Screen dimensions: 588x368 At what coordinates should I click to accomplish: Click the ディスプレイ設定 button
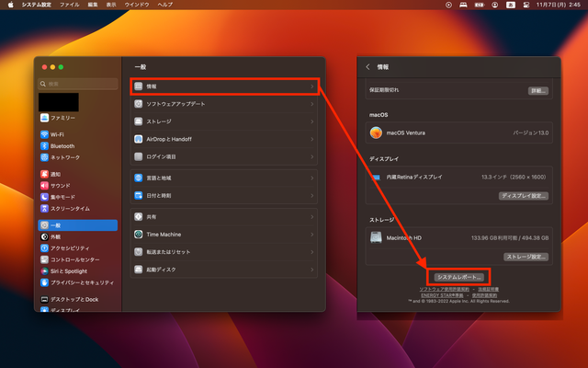(x=524, y=196)
